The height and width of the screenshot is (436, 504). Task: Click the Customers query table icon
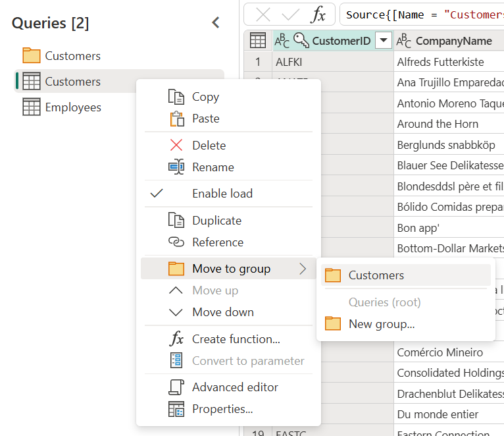click(32, 81)
